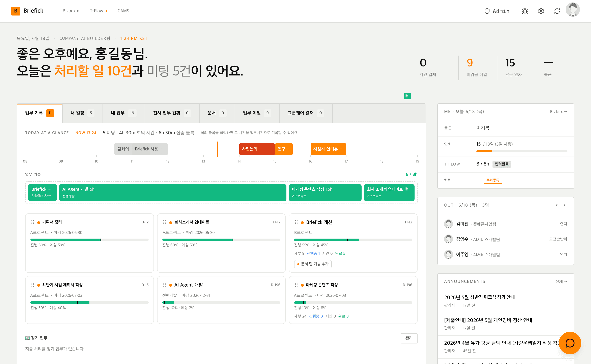This screenshot has height=364, width=591.
Task: Click the Briefick 사용… timeline block
Action: tap(150, 149)
